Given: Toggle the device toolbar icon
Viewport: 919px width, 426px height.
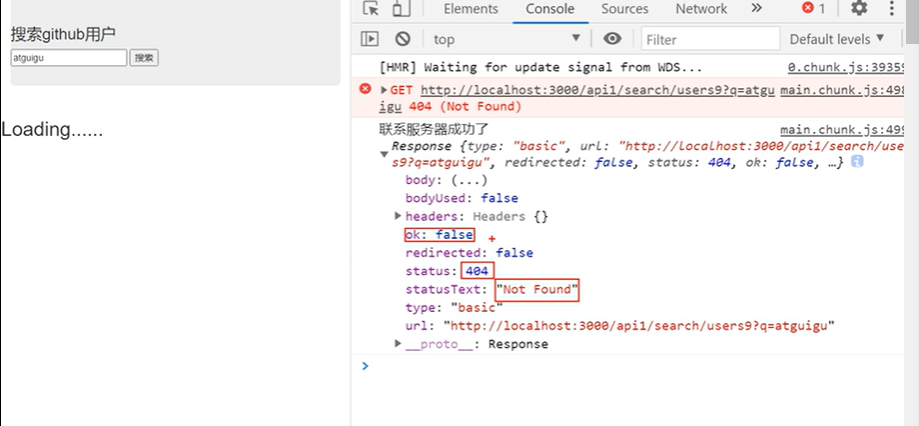Looking at the screenshot, I should pyautogui.click(x=401, y=9).
